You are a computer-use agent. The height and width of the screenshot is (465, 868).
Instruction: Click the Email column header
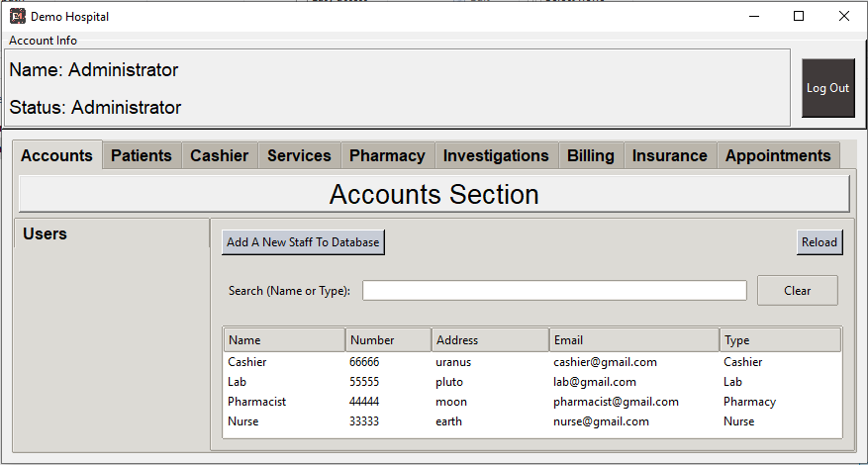[634, 340]
